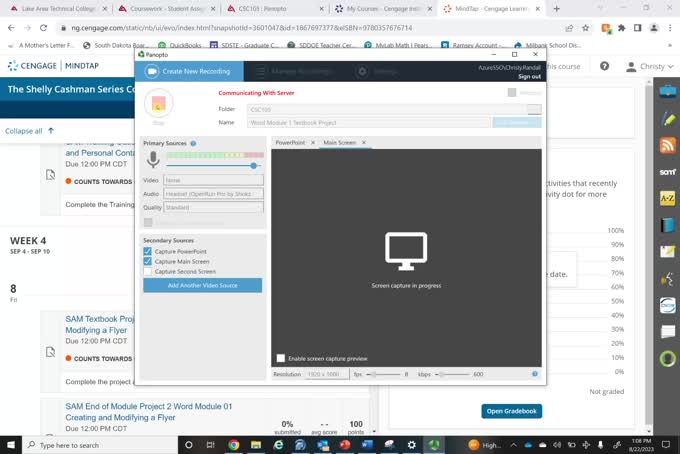Switch to the Manage Recordings tab
The image size is (680, 454).
pyautogui.click(x=295, y=71)
